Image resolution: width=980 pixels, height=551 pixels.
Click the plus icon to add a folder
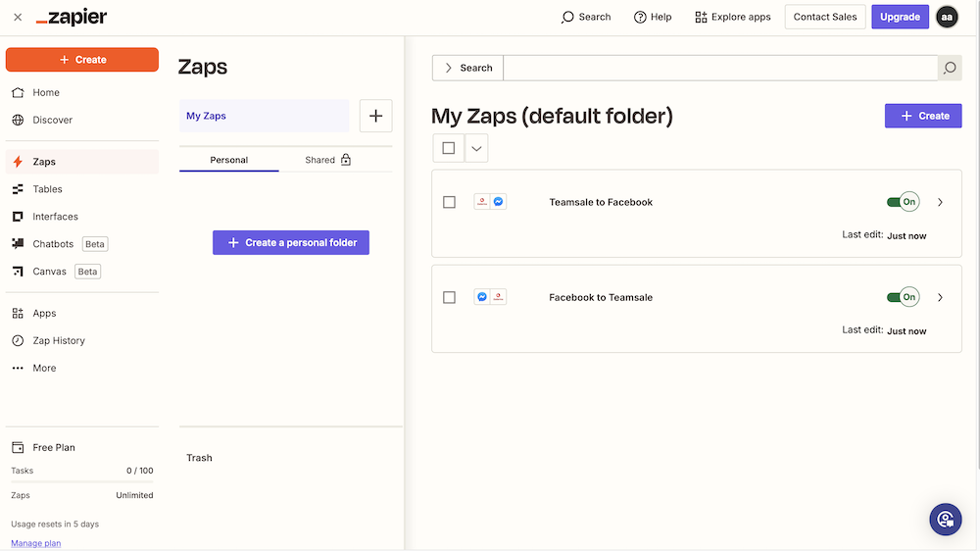tap(375, 116)
